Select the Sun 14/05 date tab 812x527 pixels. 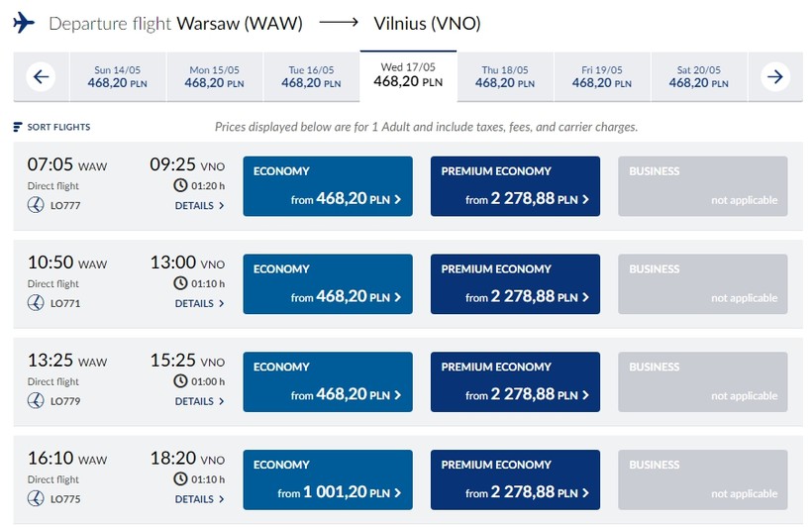(117, 76)
